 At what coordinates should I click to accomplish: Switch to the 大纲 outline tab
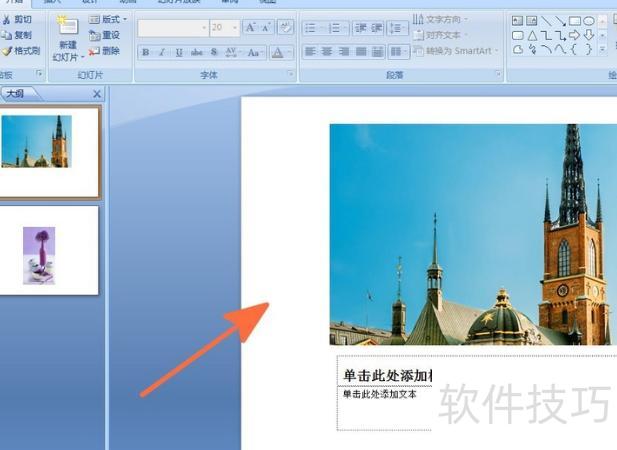click(x=16, y=94)
